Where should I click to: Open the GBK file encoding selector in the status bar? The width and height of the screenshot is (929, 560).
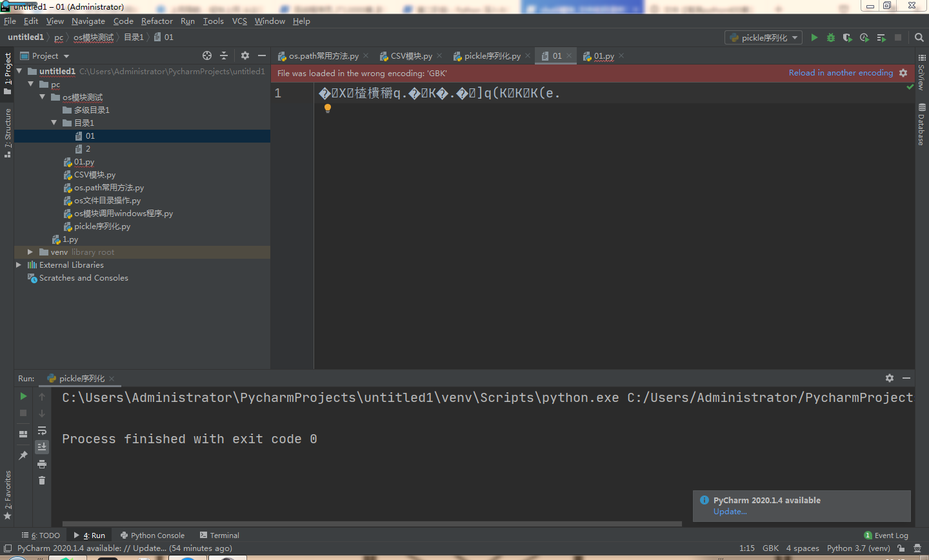(770, 548)
